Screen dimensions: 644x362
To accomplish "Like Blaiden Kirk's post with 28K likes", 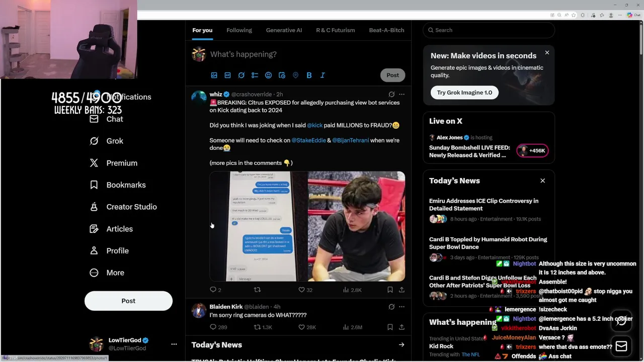I will (x=307, y=327).
